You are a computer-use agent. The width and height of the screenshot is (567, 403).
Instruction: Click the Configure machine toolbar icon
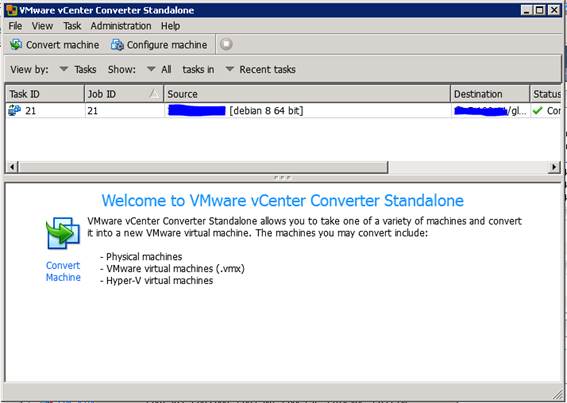tap(117, 45)
